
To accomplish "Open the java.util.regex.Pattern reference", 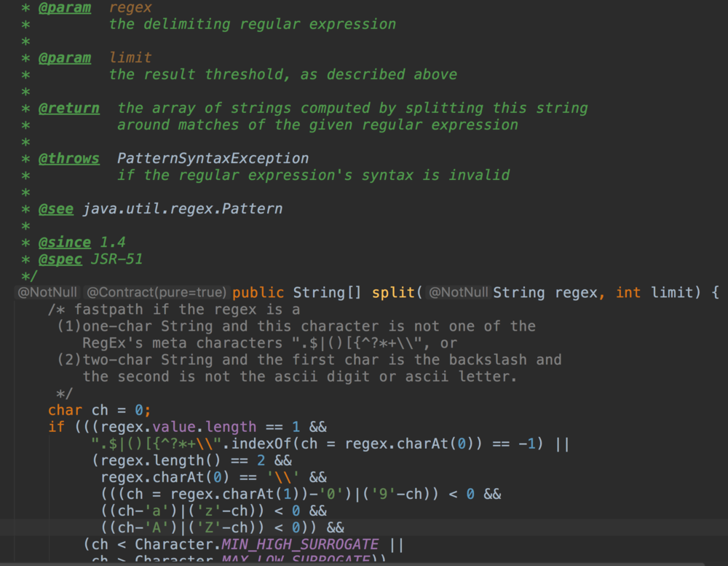I will click(x=182, y=209).
